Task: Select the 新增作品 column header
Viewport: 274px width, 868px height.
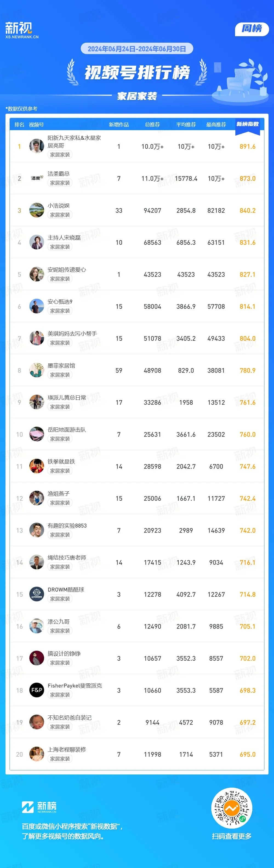Action: 119,125
